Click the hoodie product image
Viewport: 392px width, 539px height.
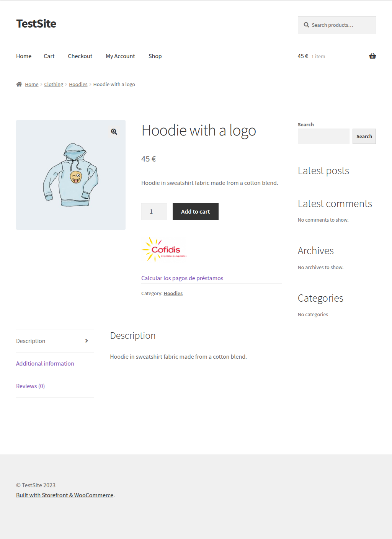tap(71, 175)
